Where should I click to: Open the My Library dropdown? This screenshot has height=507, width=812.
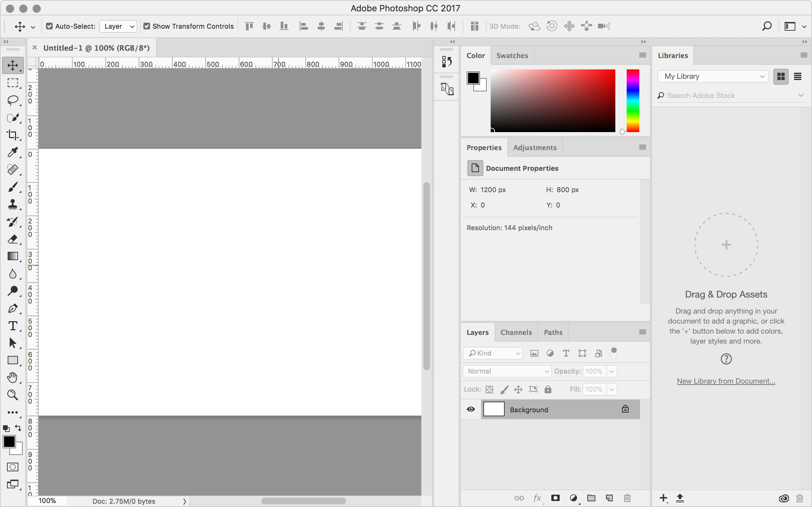(x=713, y=76)
